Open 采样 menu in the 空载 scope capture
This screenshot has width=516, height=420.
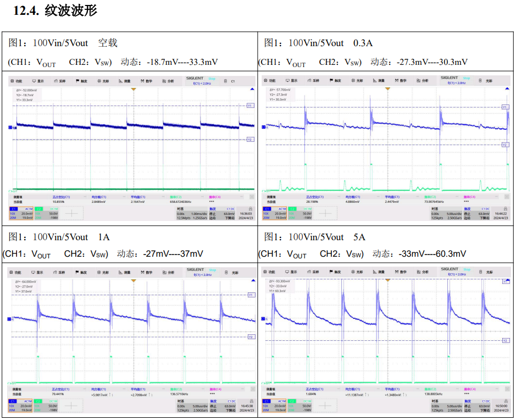click(x=59, y=81)
